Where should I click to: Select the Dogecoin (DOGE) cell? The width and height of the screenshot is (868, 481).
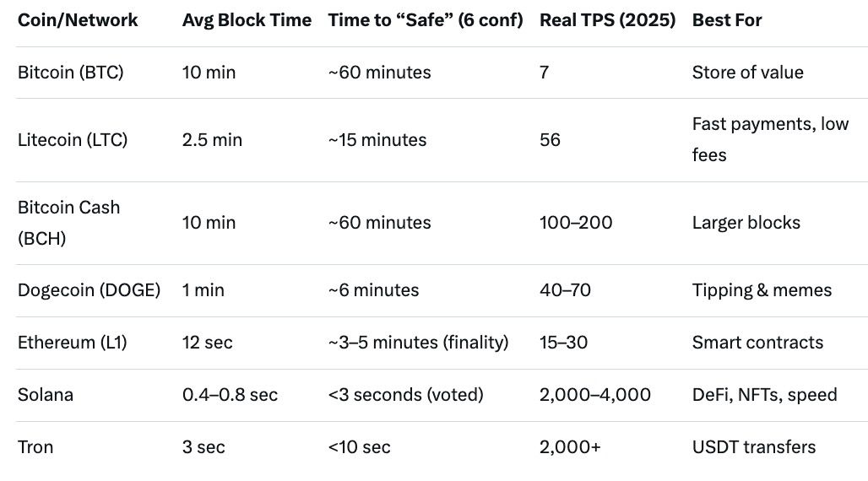click(x=89, y=290)
